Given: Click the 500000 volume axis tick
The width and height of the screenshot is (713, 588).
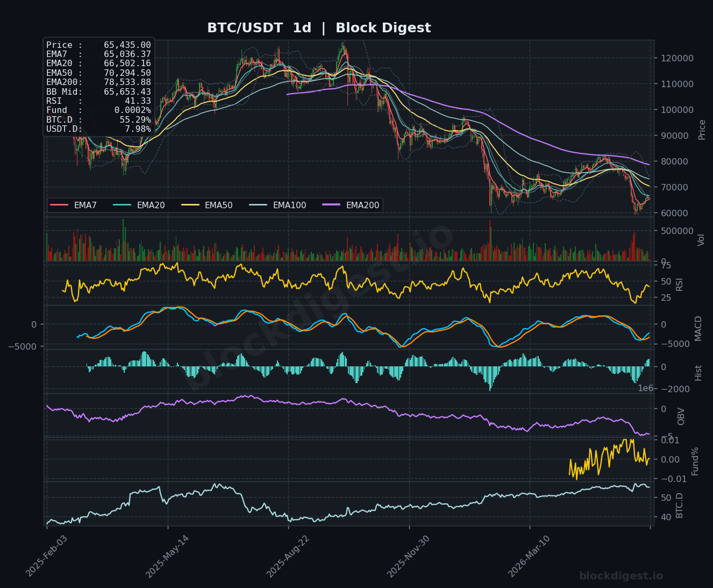Looking at the screenshot, I should click(x=677, y=231).
